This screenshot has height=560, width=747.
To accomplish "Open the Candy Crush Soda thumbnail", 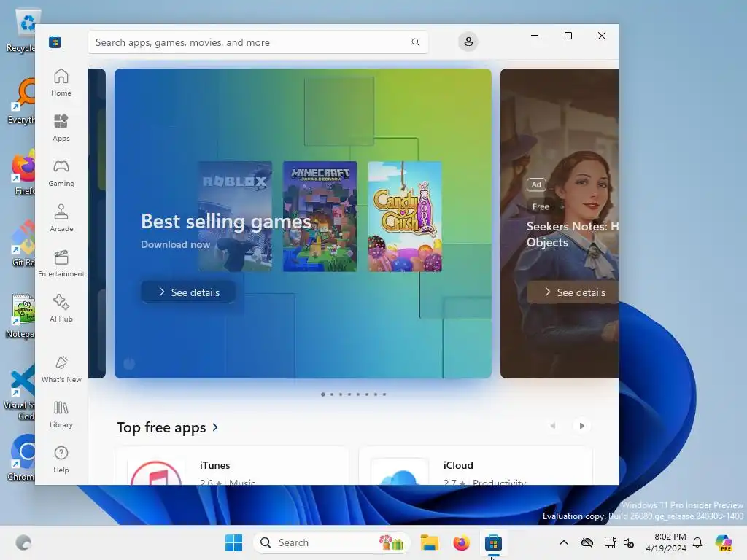I will tap(405, 216).
